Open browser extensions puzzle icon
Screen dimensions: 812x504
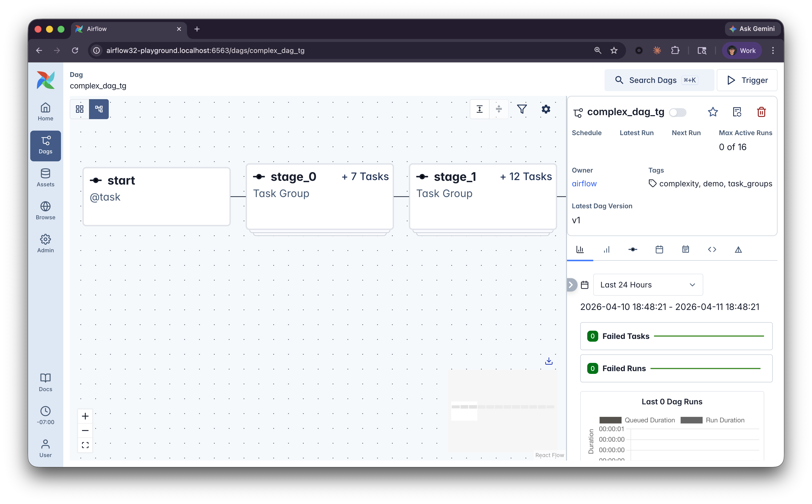pyautogui.click(x=675, y=50)
